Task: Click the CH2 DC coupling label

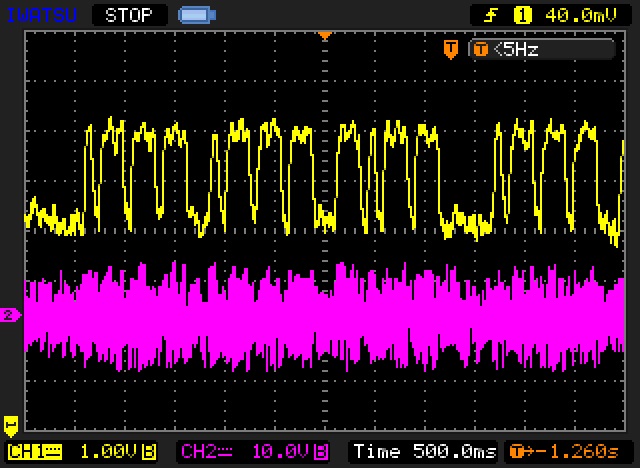Action: 207,452
